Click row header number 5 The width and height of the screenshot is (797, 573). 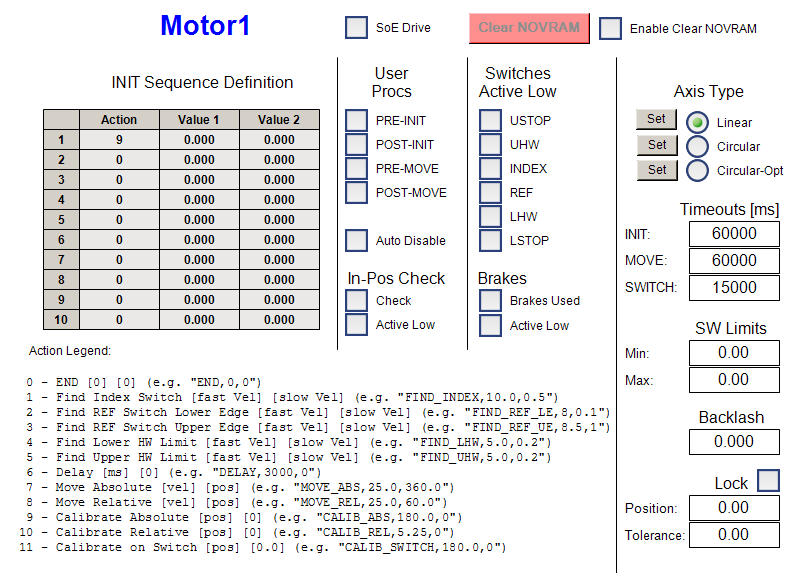61,220
